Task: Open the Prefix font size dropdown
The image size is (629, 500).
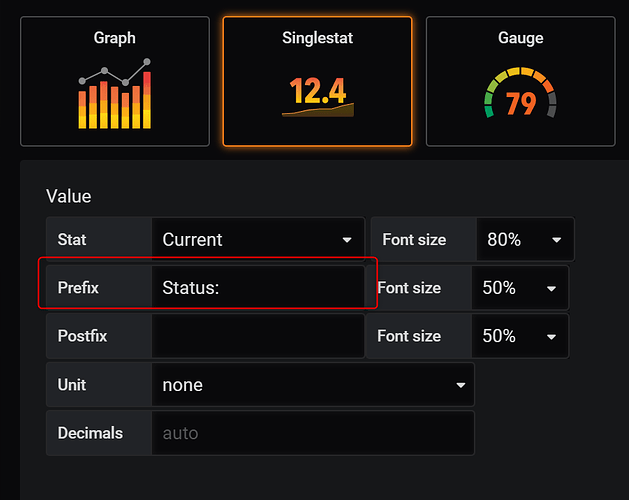Action: [x=519, y=288]
